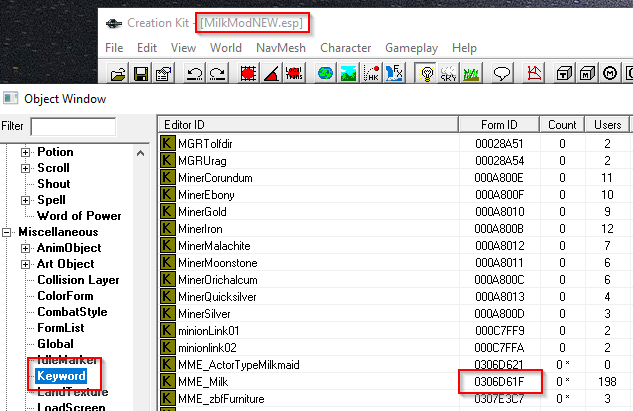
Task: Toggle snap to grid icon
Action: [248, 73]
